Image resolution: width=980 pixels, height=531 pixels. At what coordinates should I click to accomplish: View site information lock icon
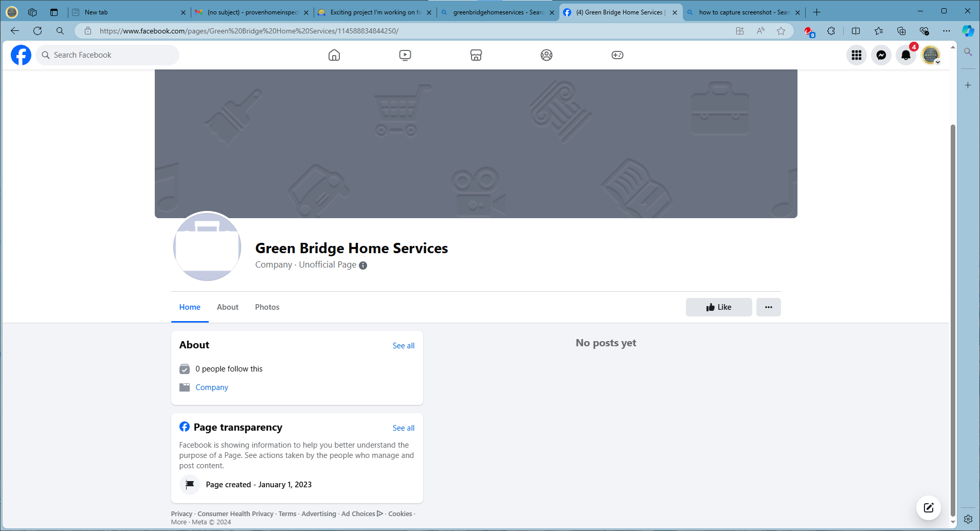(x=88, y=31)
